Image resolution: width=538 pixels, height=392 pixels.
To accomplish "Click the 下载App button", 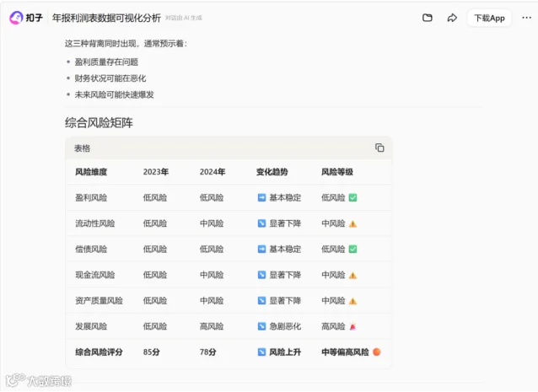I will [x=489, y=18].
